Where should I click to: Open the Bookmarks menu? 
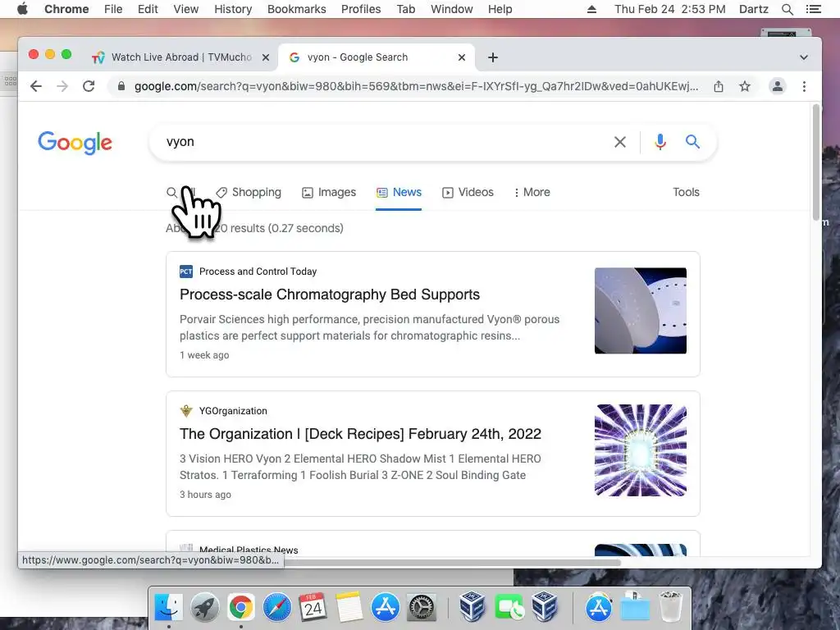[297, 9]
